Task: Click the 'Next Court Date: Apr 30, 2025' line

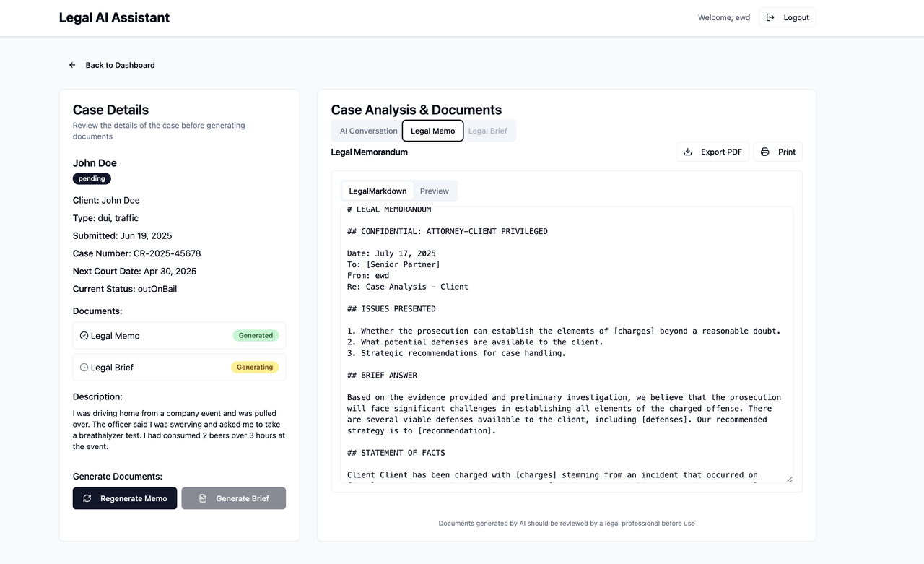Action: pos(134,272)
